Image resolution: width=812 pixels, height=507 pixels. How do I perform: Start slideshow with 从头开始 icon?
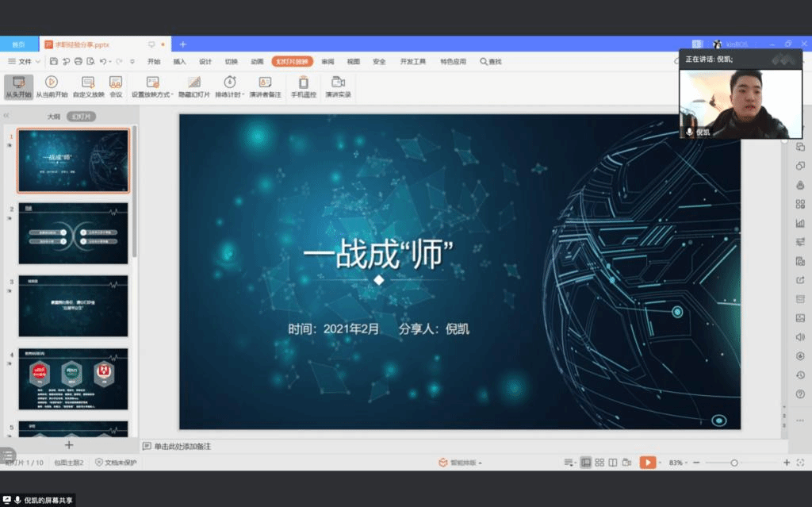[17, 82]
